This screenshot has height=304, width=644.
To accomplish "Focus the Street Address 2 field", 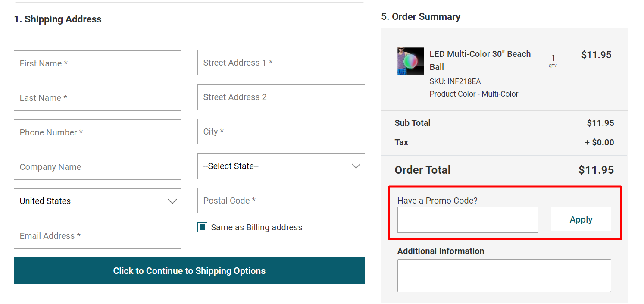I will point(281,97).
